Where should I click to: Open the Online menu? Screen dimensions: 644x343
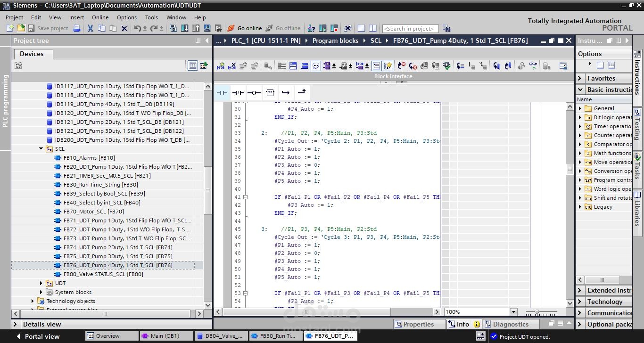tap(100, 17)
